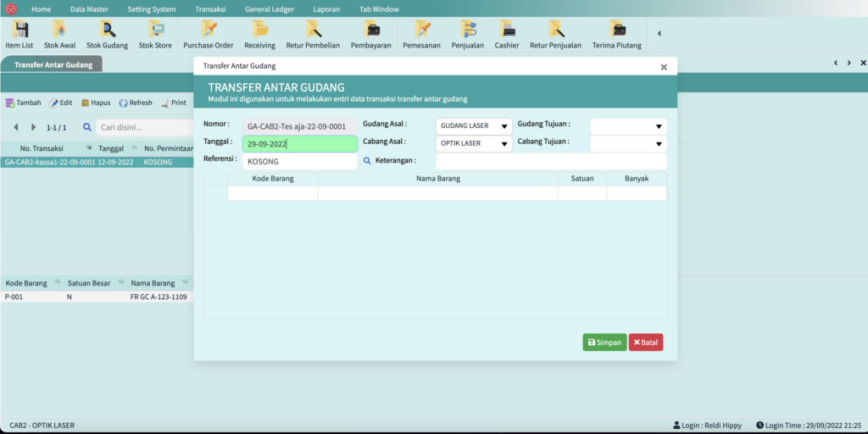Click the red Batal button
The image size is (868, 434).
tap(645, 342)
